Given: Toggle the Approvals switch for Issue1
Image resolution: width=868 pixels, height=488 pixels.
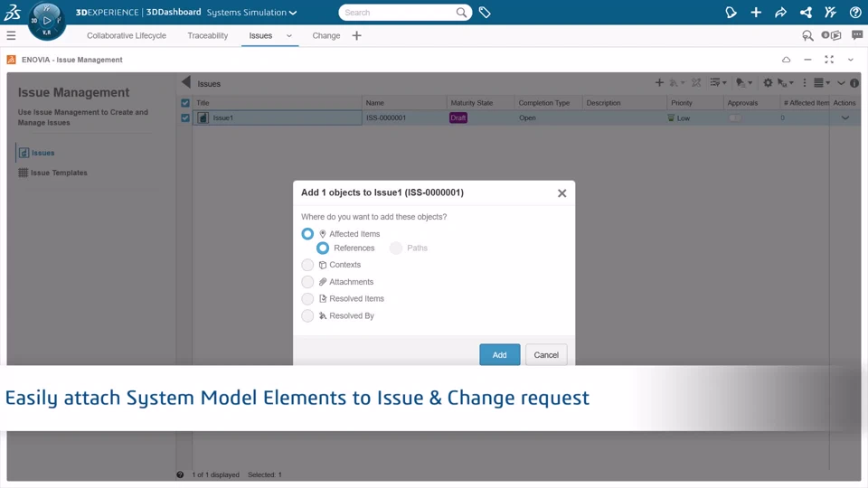Looking at the screenshot, I should 734,117.
